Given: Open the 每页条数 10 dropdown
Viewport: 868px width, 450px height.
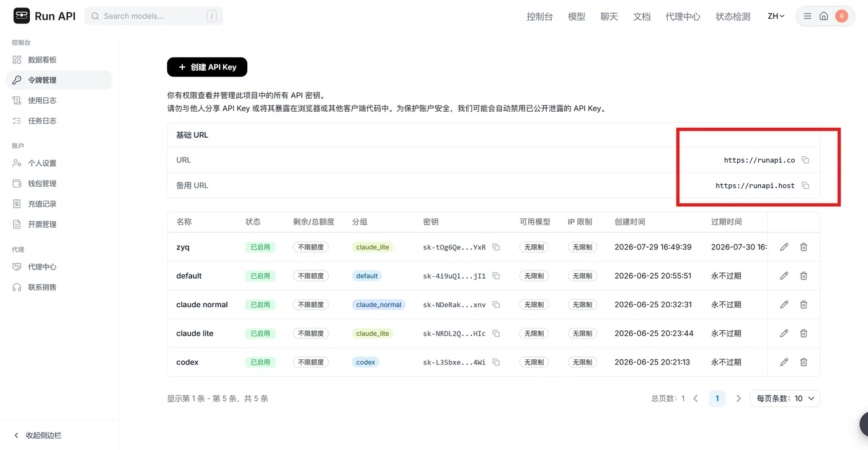Looking at the screenshot, I should 785,398.
